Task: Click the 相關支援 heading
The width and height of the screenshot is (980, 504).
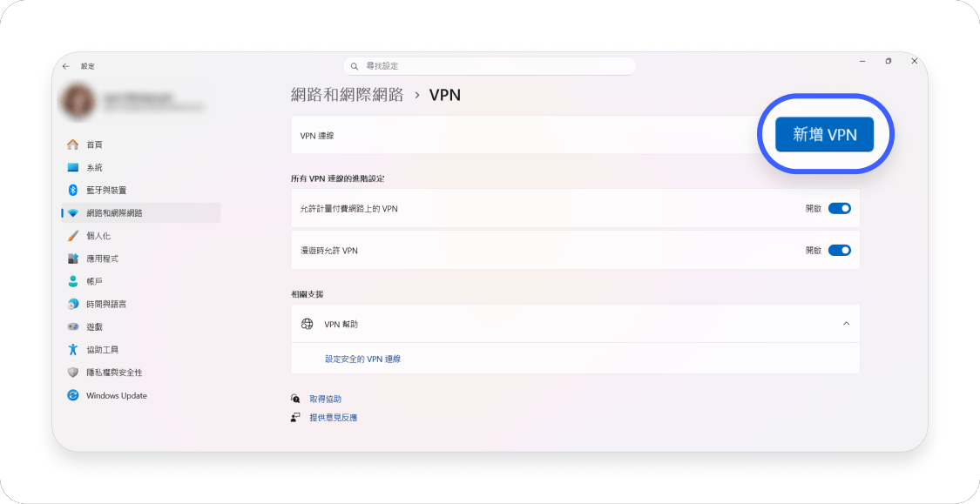Action: pyautogui.click(x=307, y=294)
